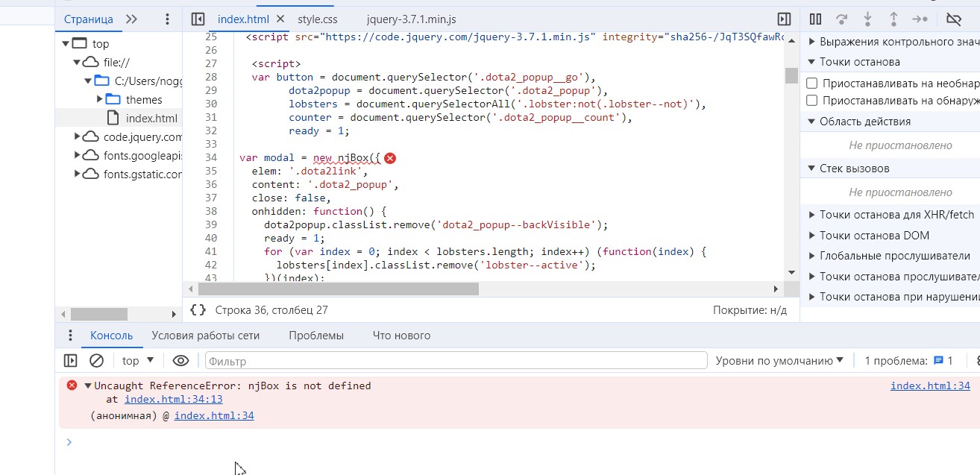Expand the XHR/fetch breakpoints section
Image resolution: width=980 pixels, height=475 pixels.
(812, 215)
